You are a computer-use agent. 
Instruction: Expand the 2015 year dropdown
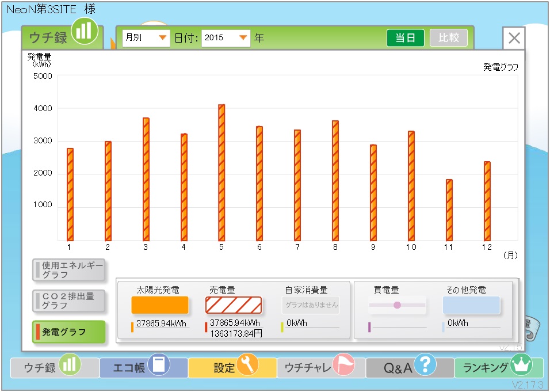pos(226,37)
